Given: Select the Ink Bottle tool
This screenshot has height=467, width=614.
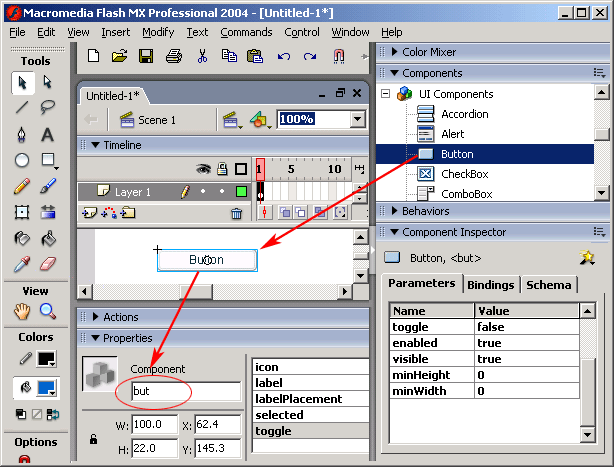Looking at the screenshot, I should (22, 238).
